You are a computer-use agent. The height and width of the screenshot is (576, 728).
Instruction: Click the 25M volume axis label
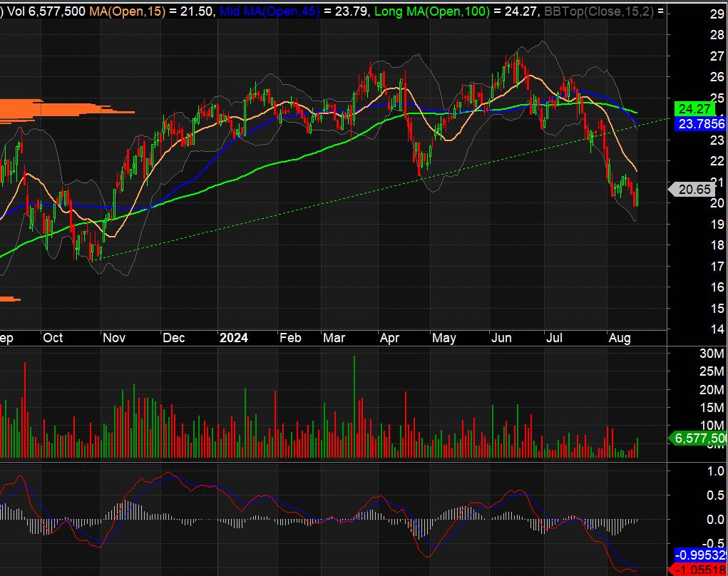click(712, 371)
